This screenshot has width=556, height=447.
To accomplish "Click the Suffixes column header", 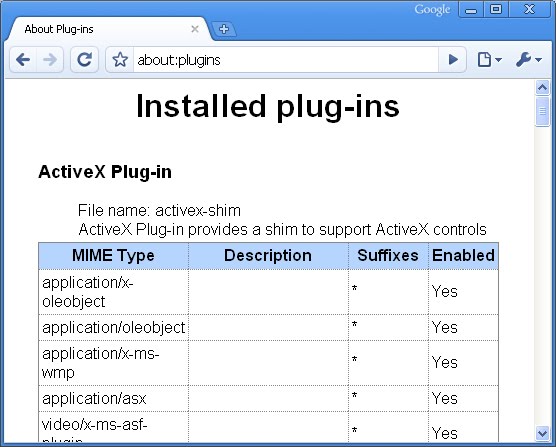I will point(388,256).
